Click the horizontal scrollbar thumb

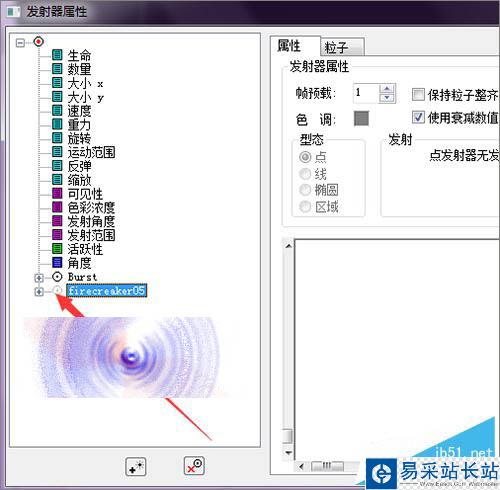(327, 466)
